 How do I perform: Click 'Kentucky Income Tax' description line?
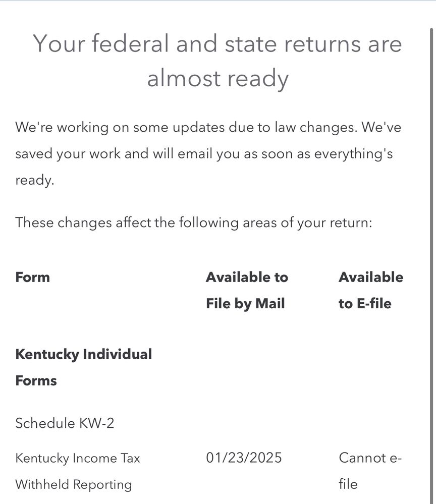click(x=78, y=458)
